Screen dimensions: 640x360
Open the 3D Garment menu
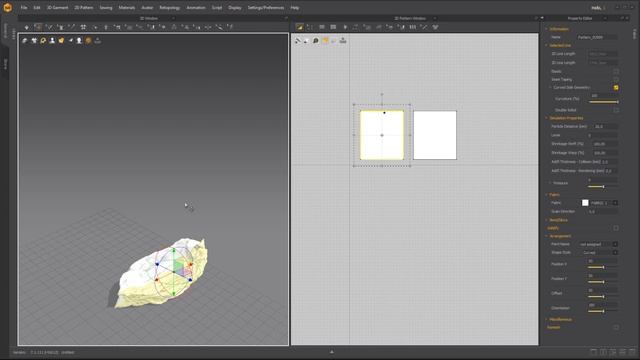coord(57,8)
